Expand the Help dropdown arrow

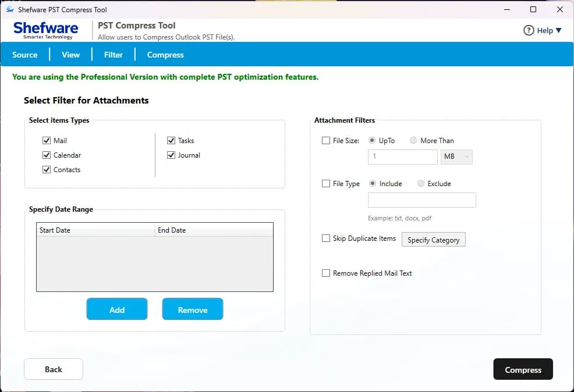(x=559, y=30)
